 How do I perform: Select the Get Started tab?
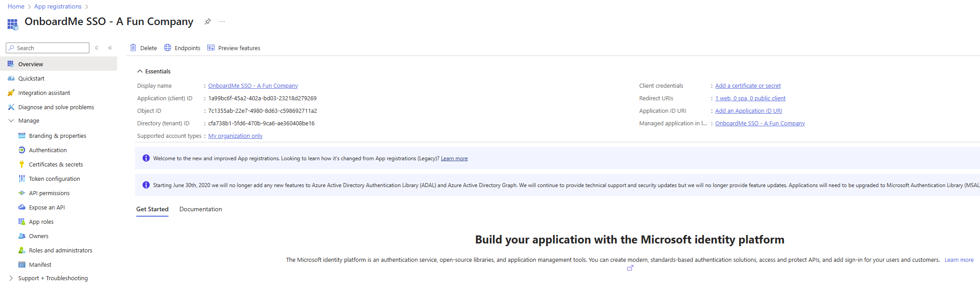(152, 209)
